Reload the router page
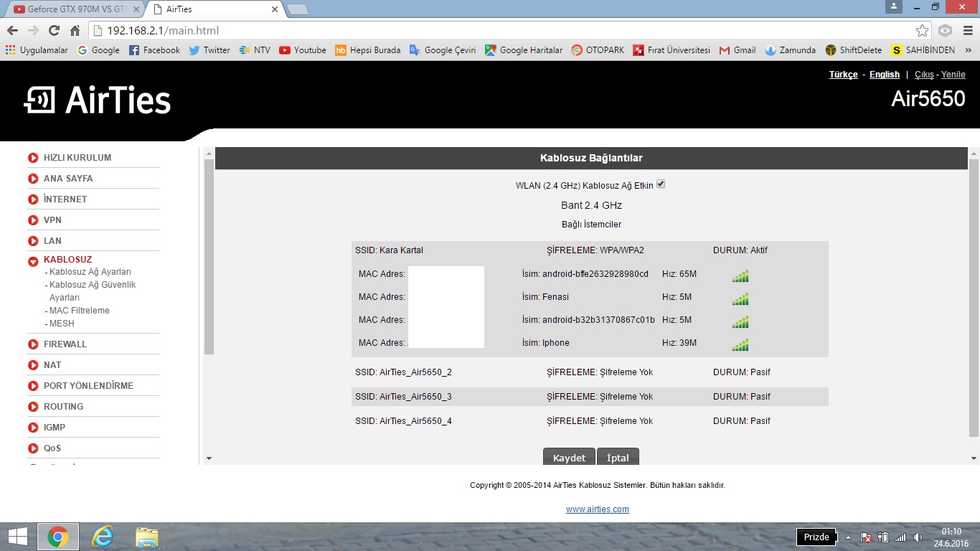The height and width of the screenshot is (551, 980). pyautogui.click(x=54, y=31)
